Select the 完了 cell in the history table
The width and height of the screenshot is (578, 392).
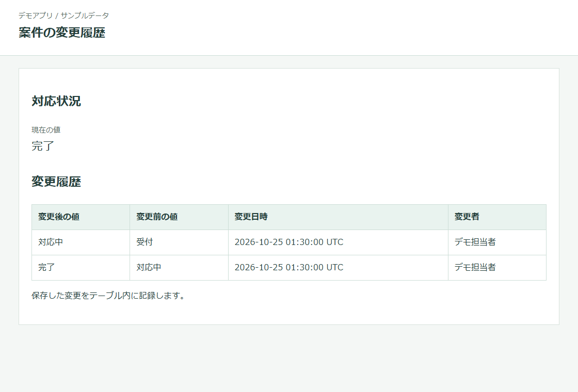(81, 268)
